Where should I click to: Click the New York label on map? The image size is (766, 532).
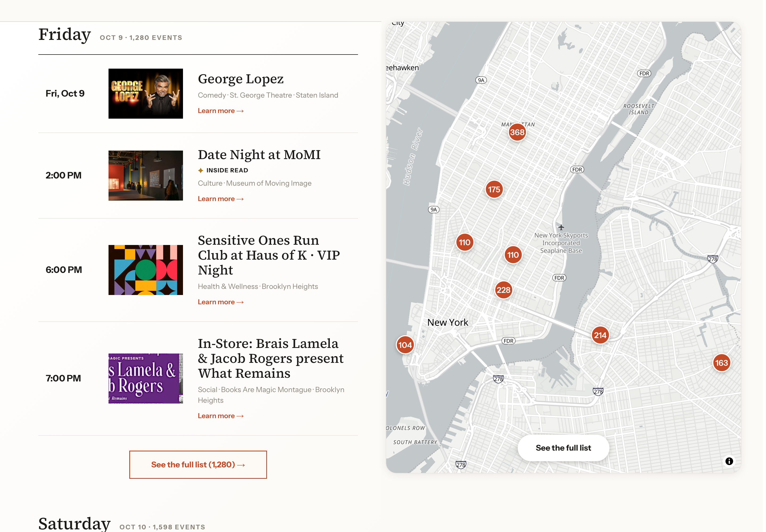(447, 322)
